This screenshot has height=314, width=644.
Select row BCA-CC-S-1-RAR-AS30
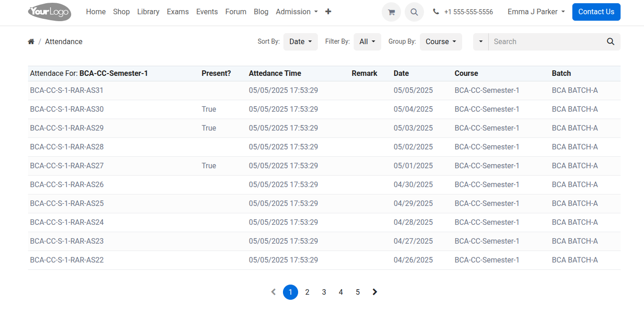coord(324,109)
